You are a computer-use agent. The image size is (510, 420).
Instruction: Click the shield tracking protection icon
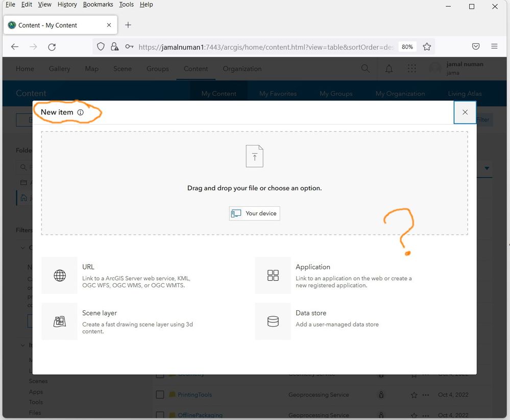(101, 47)
